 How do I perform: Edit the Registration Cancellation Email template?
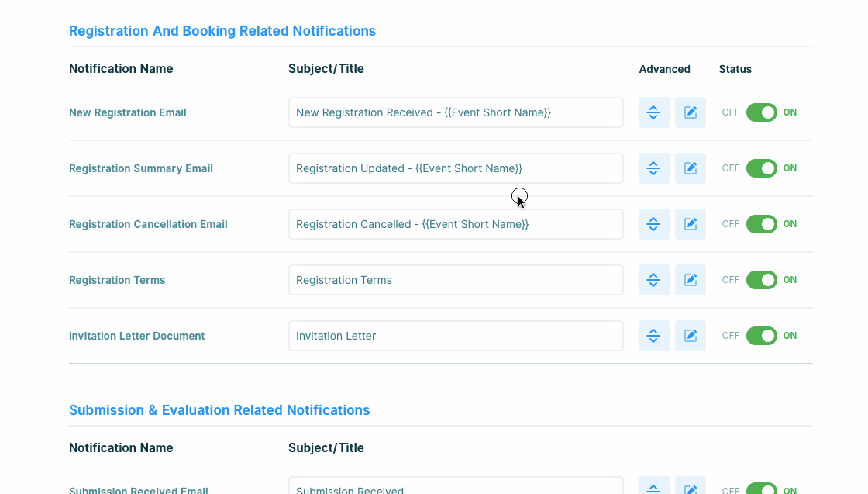(x=690, y=224)
